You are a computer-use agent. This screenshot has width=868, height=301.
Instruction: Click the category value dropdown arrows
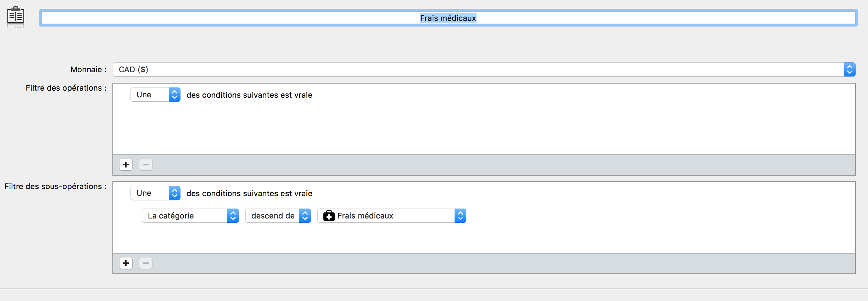click(460, 216)
